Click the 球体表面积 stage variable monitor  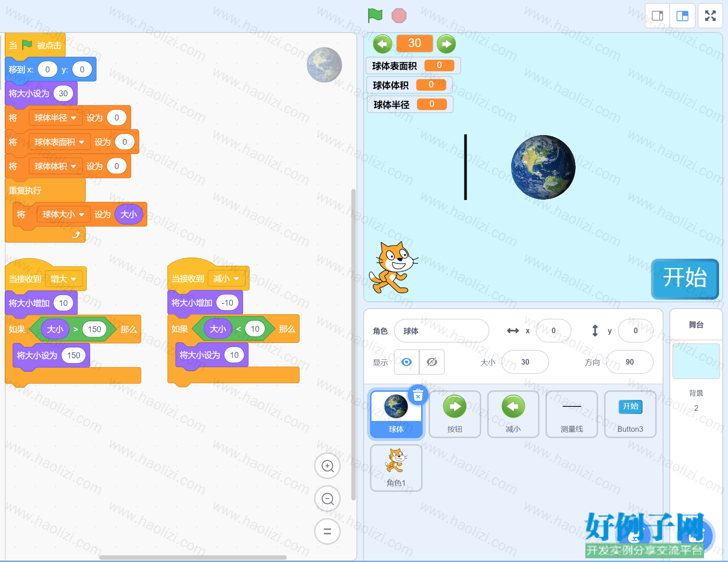413,66
